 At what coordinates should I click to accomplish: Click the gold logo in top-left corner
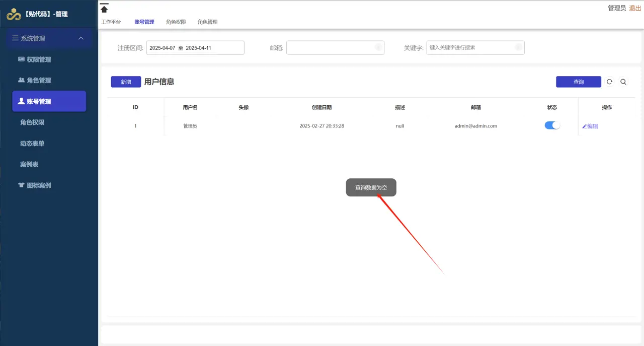[x=13, y=15]
